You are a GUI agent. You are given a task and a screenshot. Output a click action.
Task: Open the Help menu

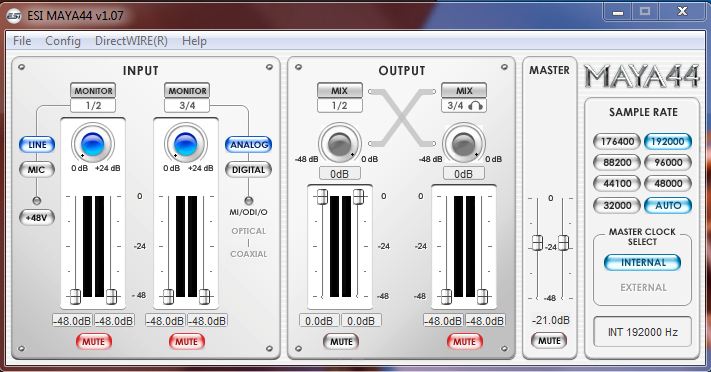click(194, 41)
